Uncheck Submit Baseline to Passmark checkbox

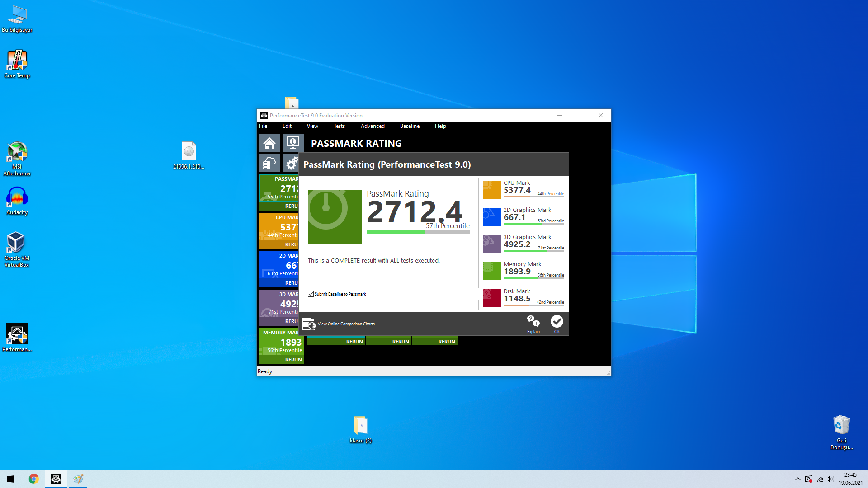pos(311,294)
